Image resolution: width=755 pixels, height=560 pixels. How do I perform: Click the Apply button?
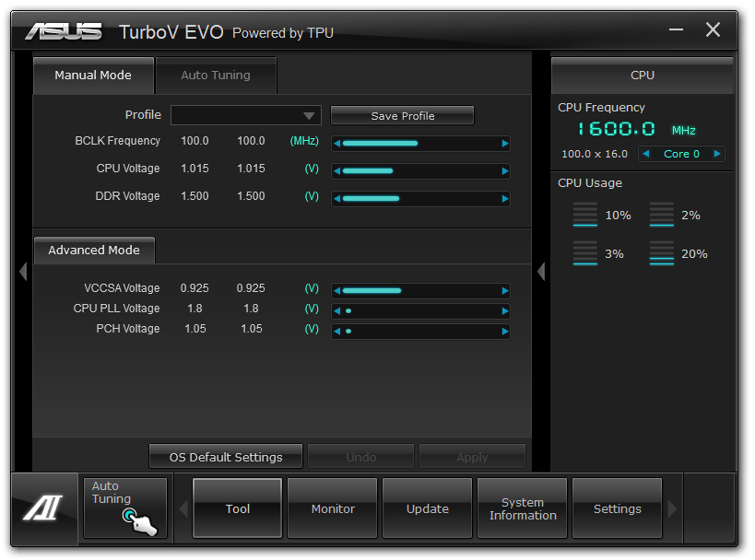(x=472, y=457)
